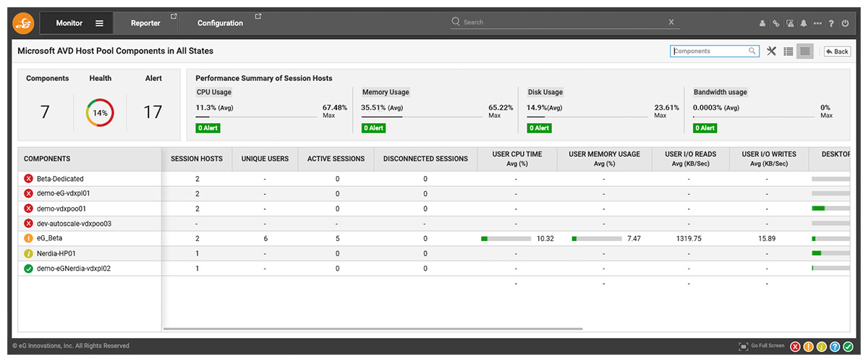Click the magnifier icon in top search bar

(x=456, y=22)
